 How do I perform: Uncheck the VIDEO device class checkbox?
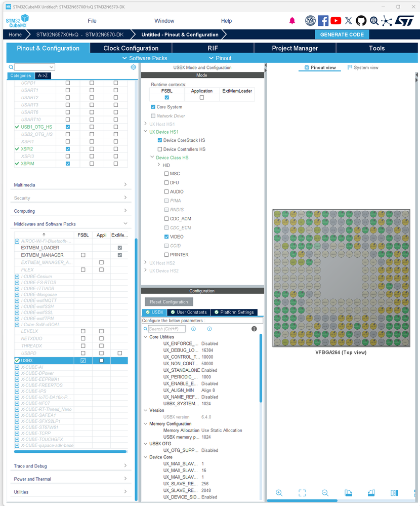click(166, 237)
